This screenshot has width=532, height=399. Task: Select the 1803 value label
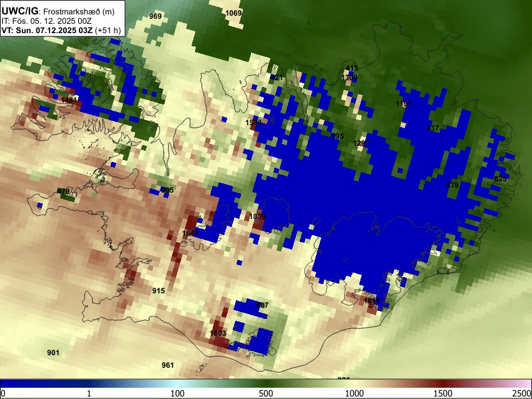[218, 333]
